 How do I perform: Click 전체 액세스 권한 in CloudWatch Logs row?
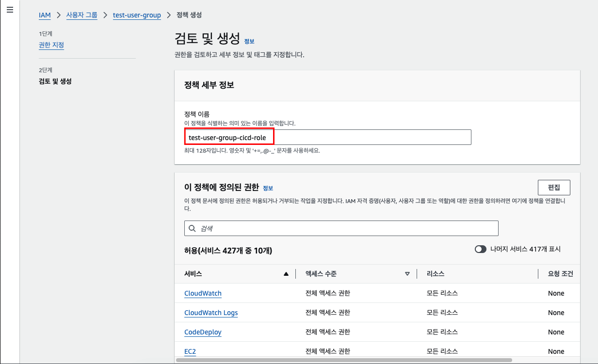(x=328, y=313)
